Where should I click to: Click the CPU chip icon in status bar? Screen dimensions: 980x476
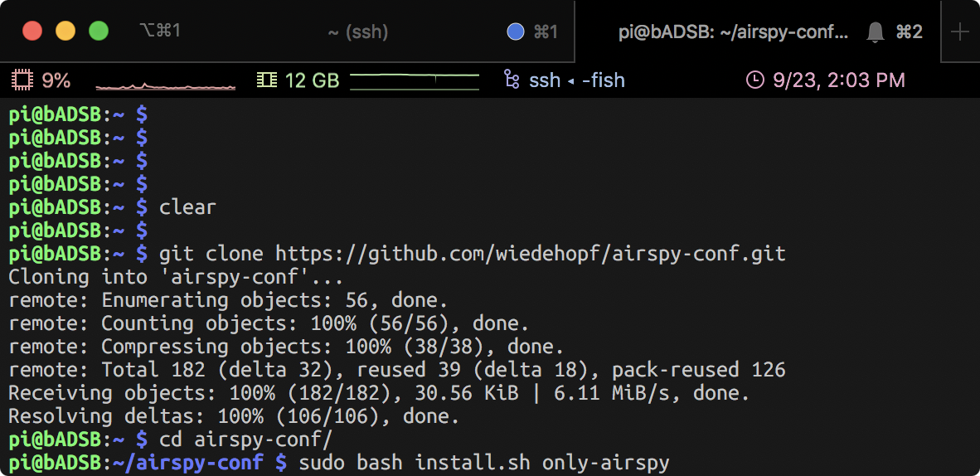(x=22, y=80)
